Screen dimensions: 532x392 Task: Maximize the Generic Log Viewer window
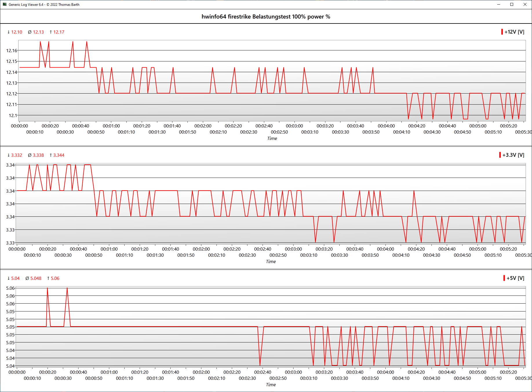[512, 4]
